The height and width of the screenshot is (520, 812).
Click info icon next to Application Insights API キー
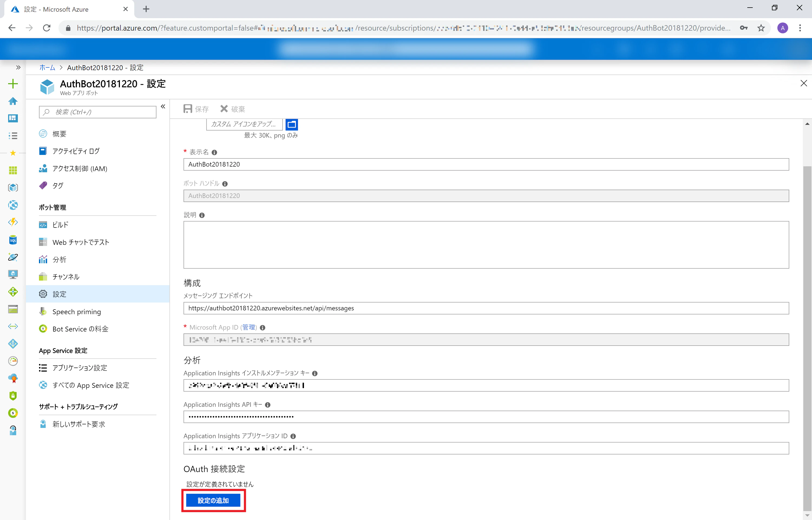268,405
